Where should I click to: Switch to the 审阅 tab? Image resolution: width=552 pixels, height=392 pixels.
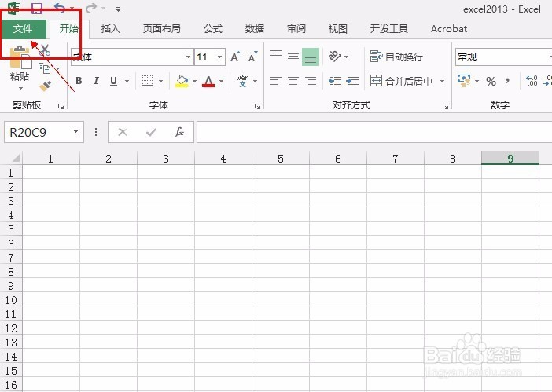[x=296, y=29]
